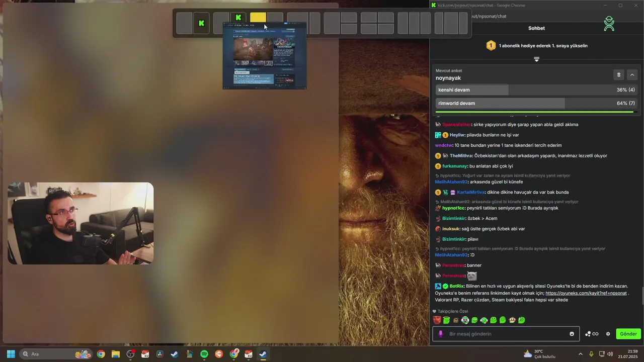Click Heyliw username in chat
Image resolution: width=644 pixels, height=362 pixels.
coord(457,135)
